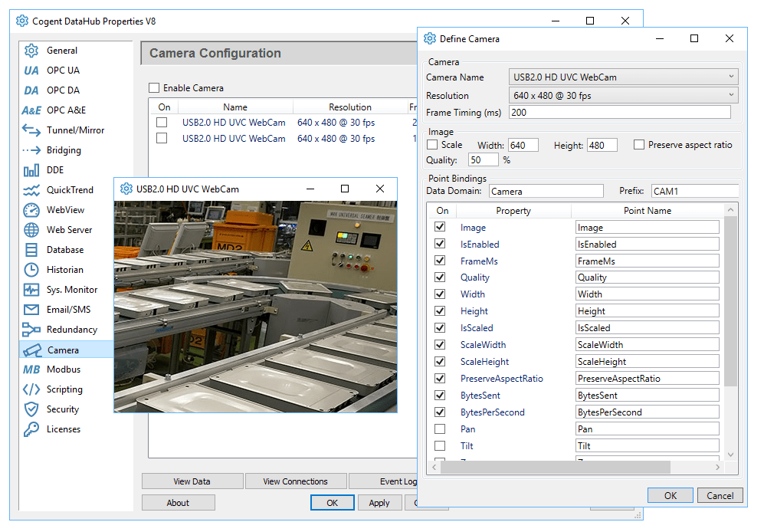Image resolution: width=764 pixels, height=532 pixels.
Task: Uncheck the Image property binding
Action: 440,227
